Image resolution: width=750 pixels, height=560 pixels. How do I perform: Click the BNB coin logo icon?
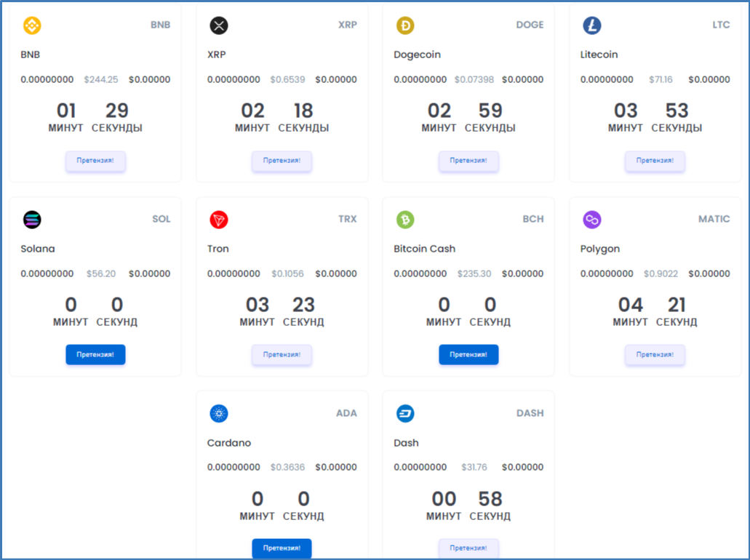click(32, 25)
